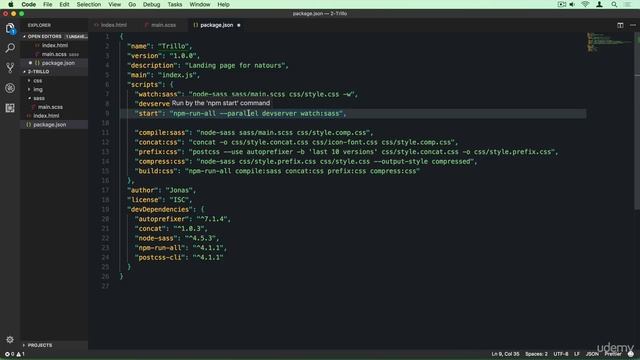640x360 pixels.
Task: Open the Help menu
Action: 223,4
